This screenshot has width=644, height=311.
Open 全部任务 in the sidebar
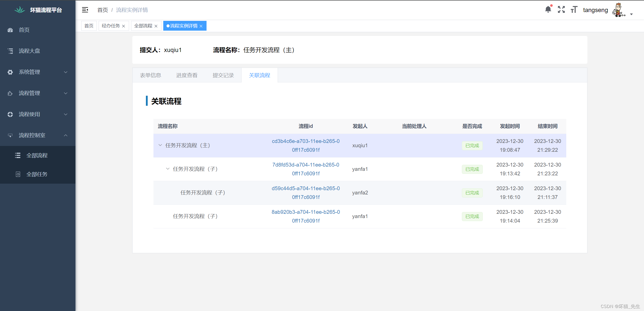[x=37, y=174]
